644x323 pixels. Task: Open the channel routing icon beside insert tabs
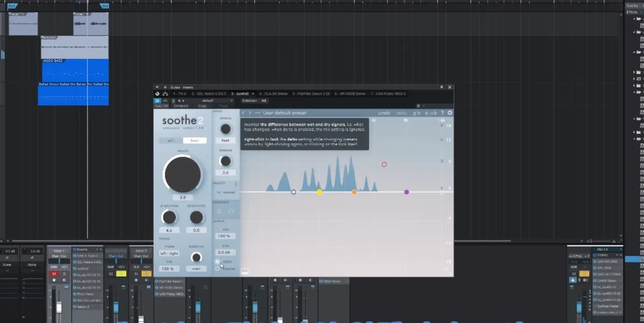click(x=165, y=94)
